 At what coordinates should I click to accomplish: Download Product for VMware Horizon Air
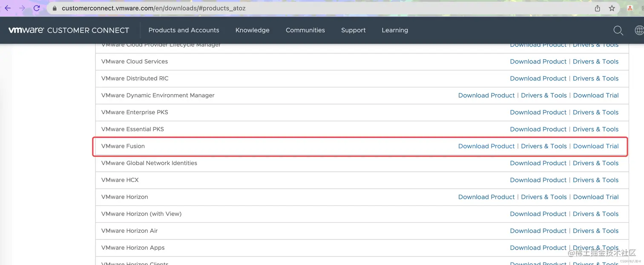click(538, 231)
